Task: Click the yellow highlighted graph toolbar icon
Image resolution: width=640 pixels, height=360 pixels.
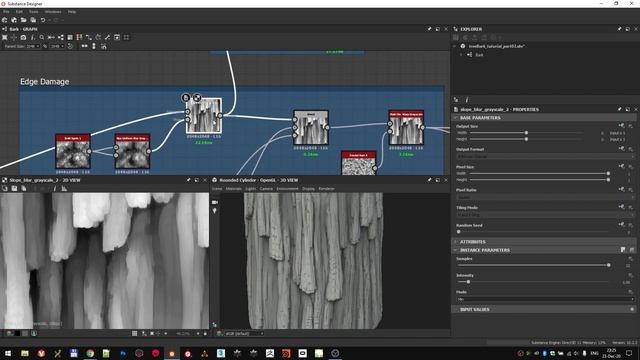Action: point(79,37)
